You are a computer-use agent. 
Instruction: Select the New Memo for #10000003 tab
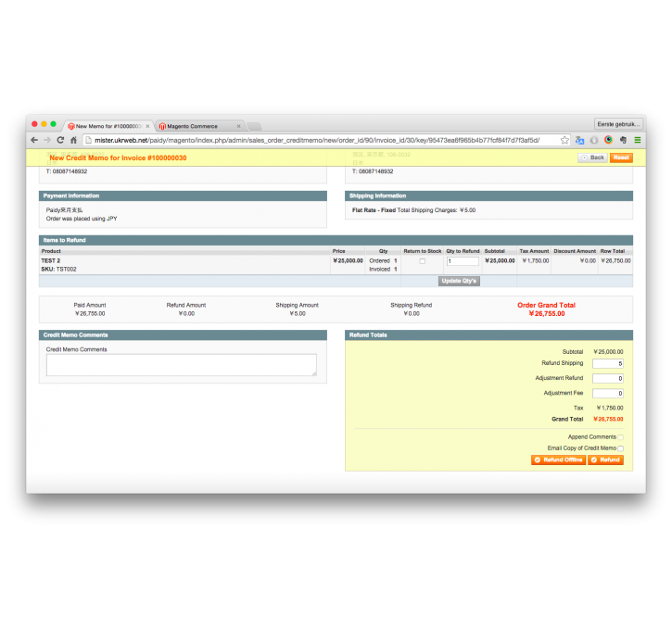pyautogui.click(x=108, y=126)
